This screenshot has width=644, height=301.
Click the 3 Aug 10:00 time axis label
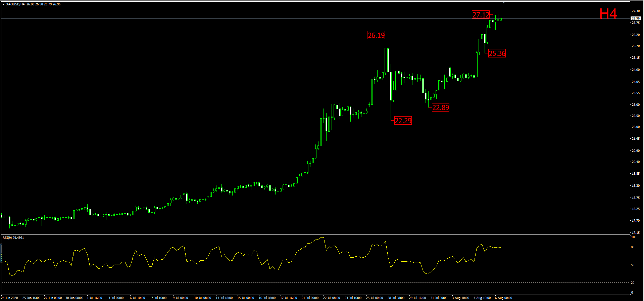point(461,298)
